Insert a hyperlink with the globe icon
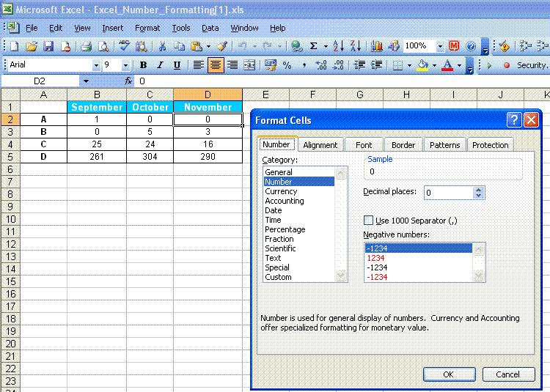Viewport: 550px width, 392px height. pos(297,46)
